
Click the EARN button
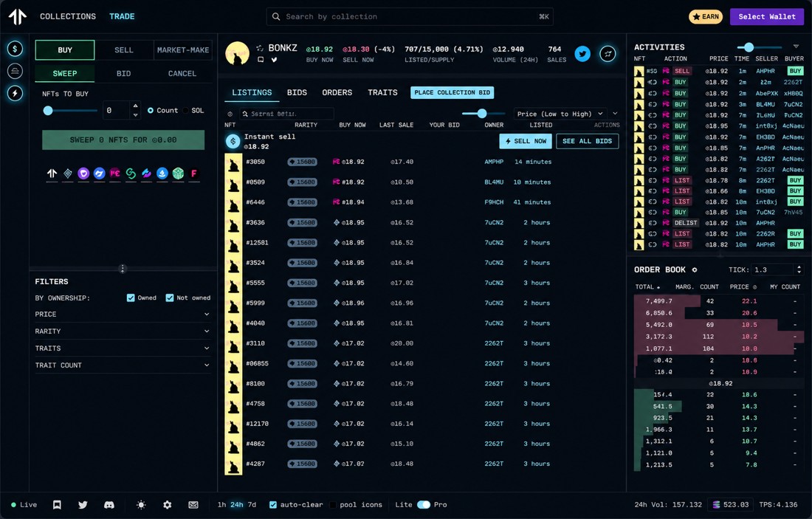point(706,16)
